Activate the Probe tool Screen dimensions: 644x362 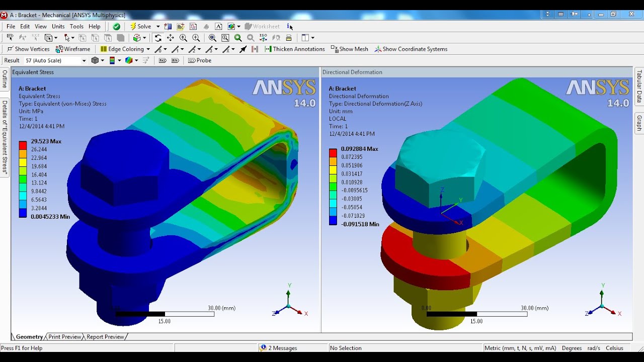point(200,60)
